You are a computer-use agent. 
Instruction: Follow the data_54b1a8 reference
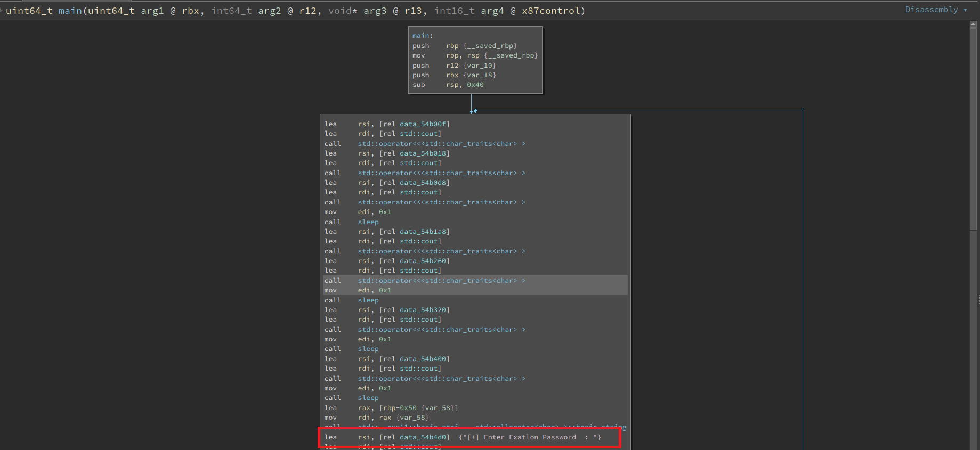[423, 232]
